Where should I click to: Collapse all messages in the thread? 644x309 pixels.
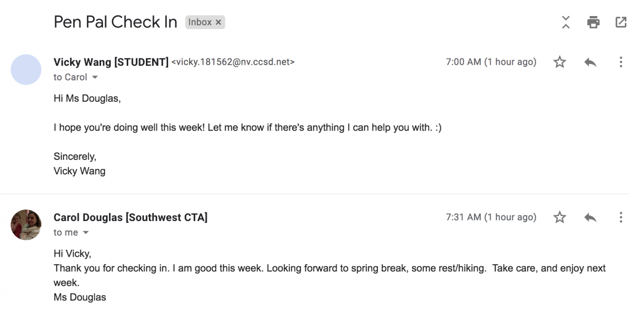[x=566, y=22]
